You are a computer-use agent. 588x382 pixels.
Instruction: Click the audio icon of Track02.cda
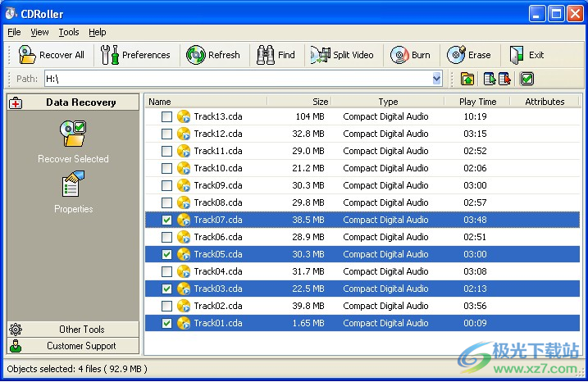pos(184,307)
